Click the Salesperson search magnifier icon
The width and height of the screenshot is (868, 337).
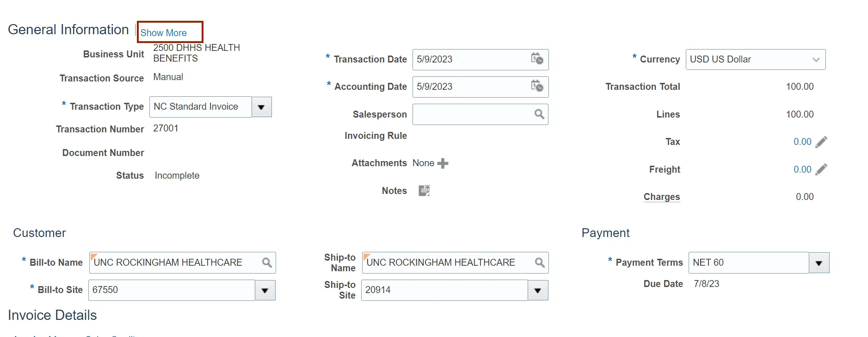539,114
